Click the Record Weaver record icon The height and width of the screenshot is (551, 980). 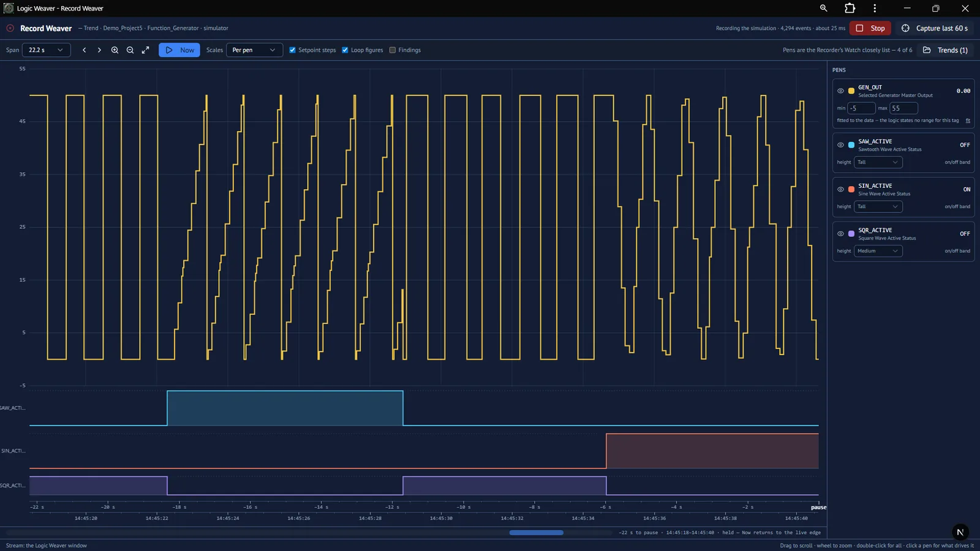(10, 28)
